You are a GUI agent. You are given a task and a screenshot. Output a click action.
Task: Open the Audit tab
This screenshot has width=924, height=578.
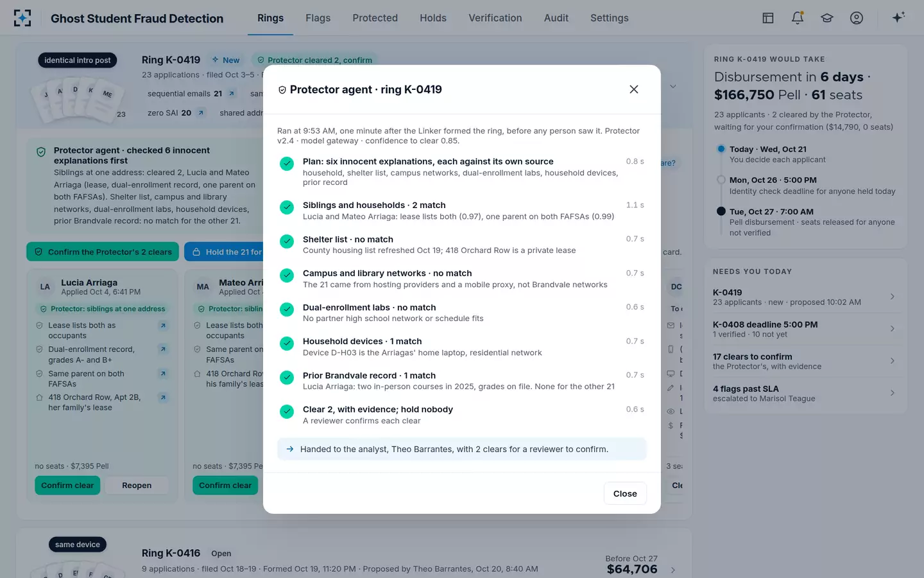pos(556,18)
